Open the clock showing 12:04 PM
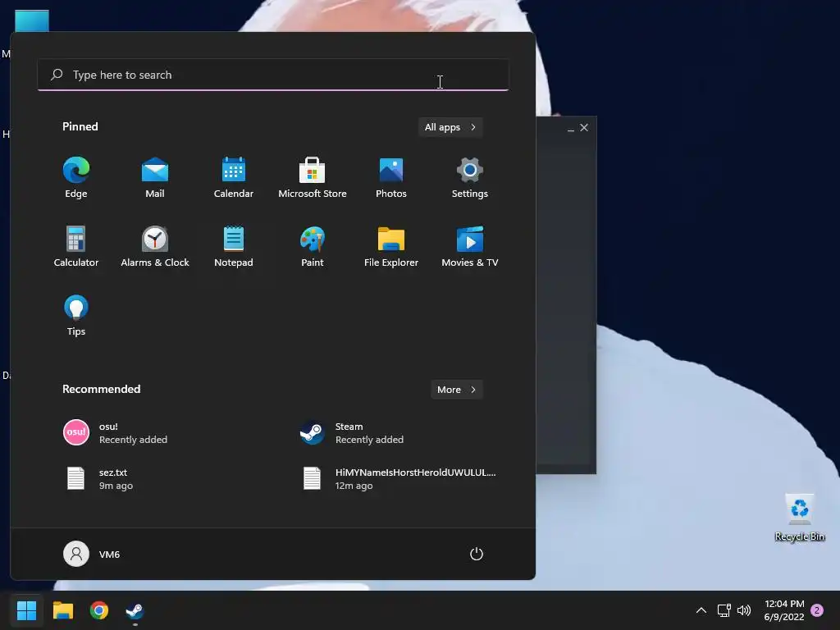 (784, 610)
